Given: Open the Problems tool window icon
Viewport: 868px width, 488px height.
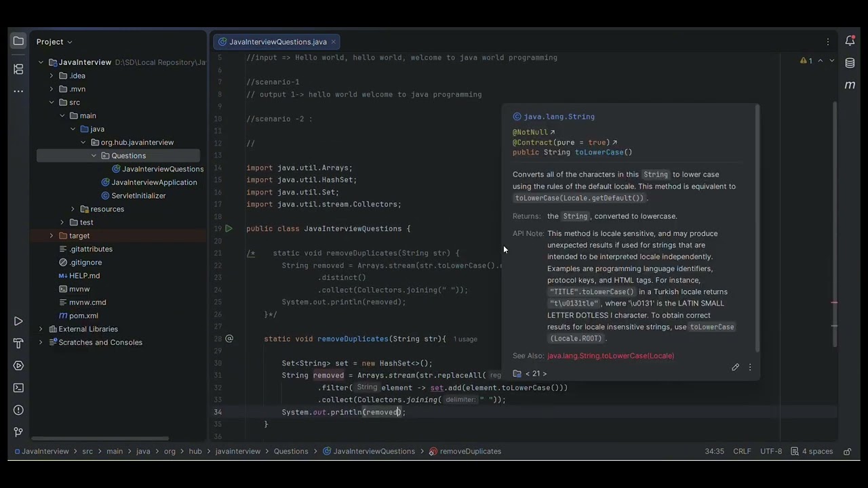Looking at the screenshot, I should pyautogui.click(x=18, y=410).
